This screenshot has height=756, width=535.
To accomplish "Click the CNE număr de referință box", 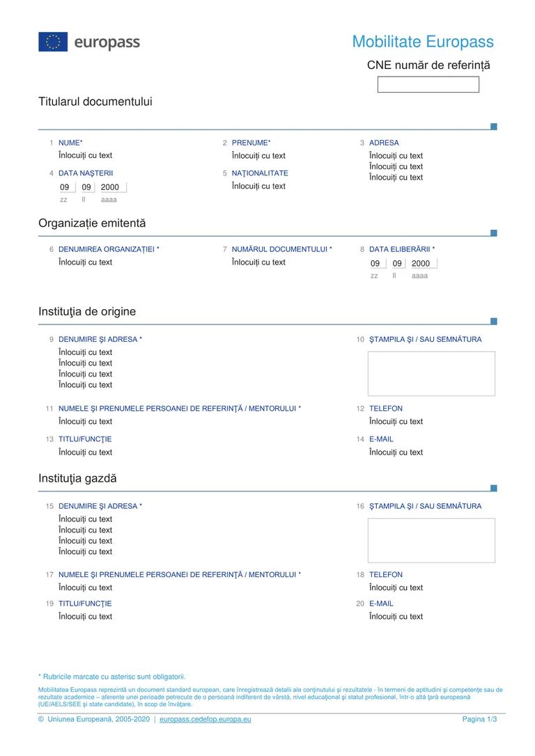I will [428, 84].
